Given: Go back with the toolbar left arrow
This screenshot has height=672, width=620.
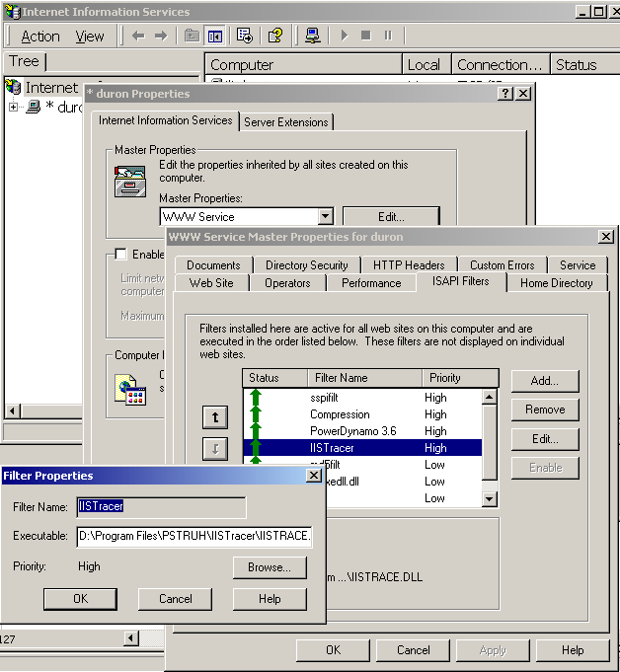Looking at the screenshot, I should (138, 36).
